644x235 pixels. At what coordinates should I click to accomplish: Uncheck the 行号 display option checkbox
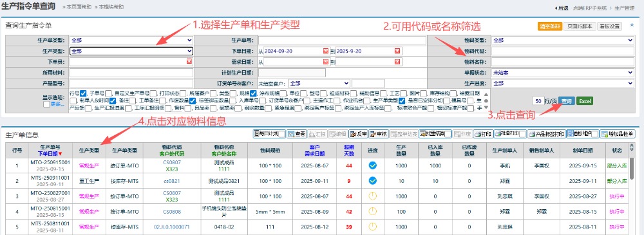83,93
